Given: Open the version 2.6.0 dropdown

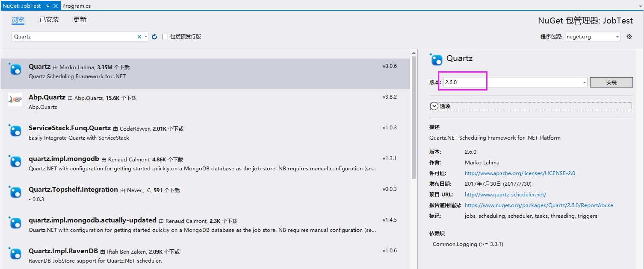Looking at the screenshot, I should point(585,82).
